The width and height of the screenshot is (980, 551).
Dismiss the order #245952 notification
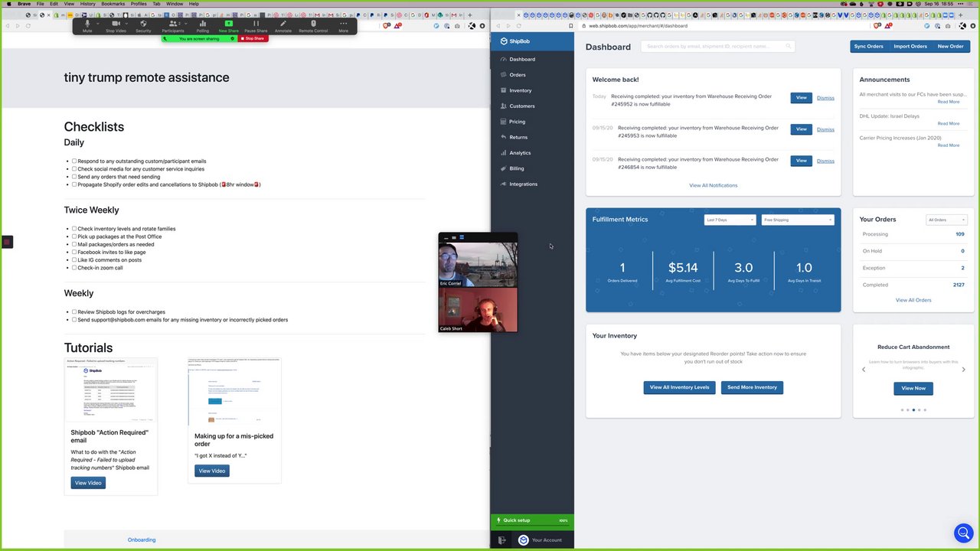point(825,98)
